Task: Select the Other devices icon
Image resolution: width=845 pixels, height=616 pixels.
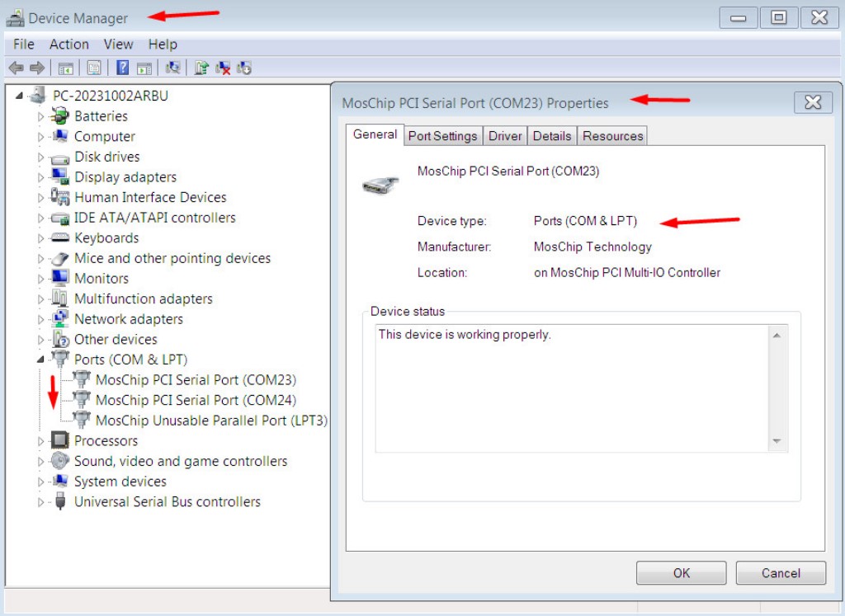Action: [60, 339]
